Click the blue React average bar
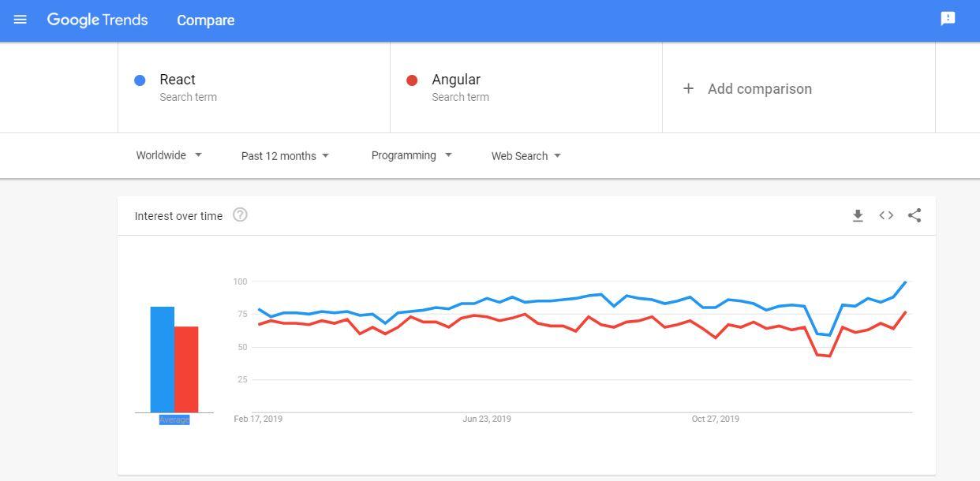The image size is (980, 481). (x=162, y=359)
